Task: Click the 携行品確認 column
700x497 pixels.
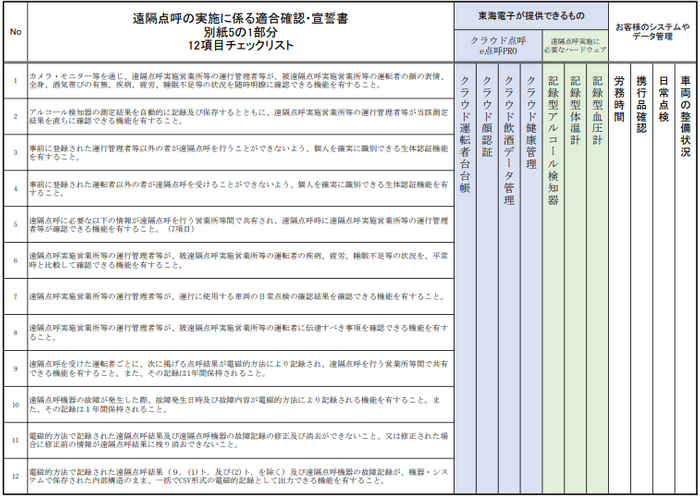Action: pos(642,278)
